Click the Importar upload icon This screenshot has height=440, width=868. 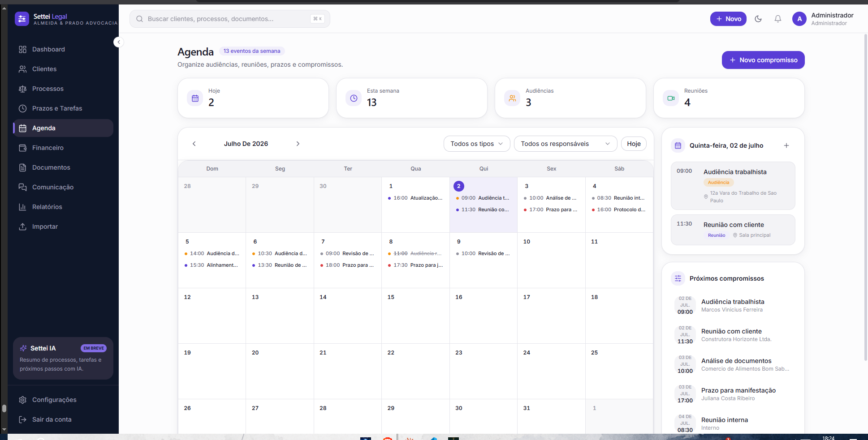click(x=22, y=226)
